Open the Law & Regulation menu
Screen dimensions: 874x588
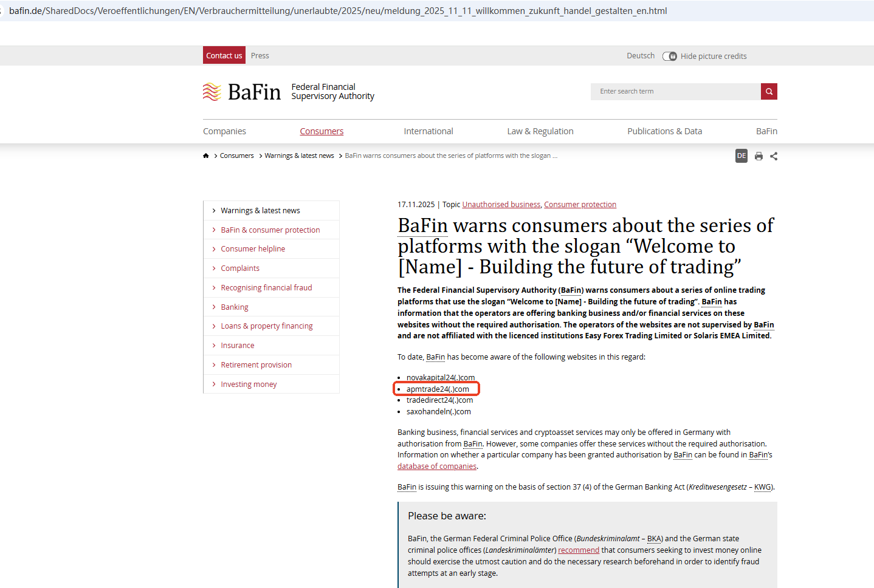coord(540,131)
